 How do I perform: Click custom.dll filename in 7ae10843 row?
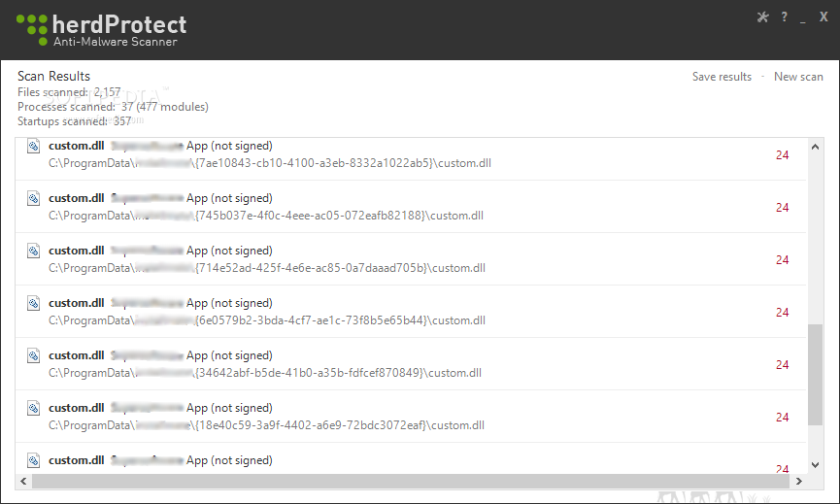76,146
